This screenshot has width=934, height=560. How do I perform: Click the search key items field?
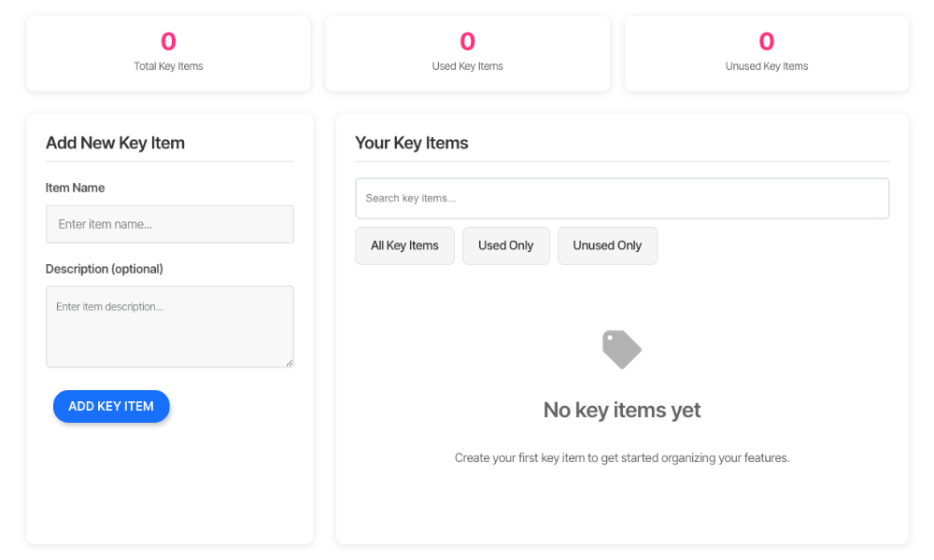click(622, 198)
